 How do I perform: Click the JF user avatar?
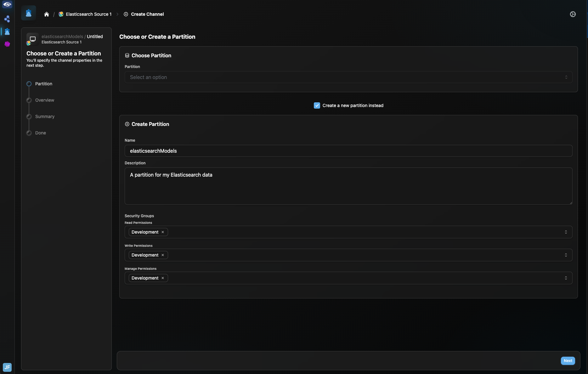[x=7, y=367]
